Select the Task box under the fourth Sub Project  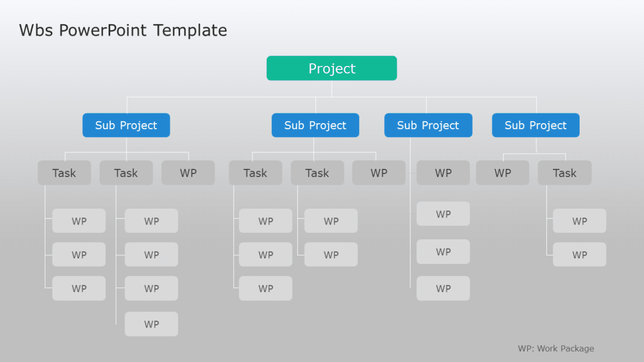[564, 173]
